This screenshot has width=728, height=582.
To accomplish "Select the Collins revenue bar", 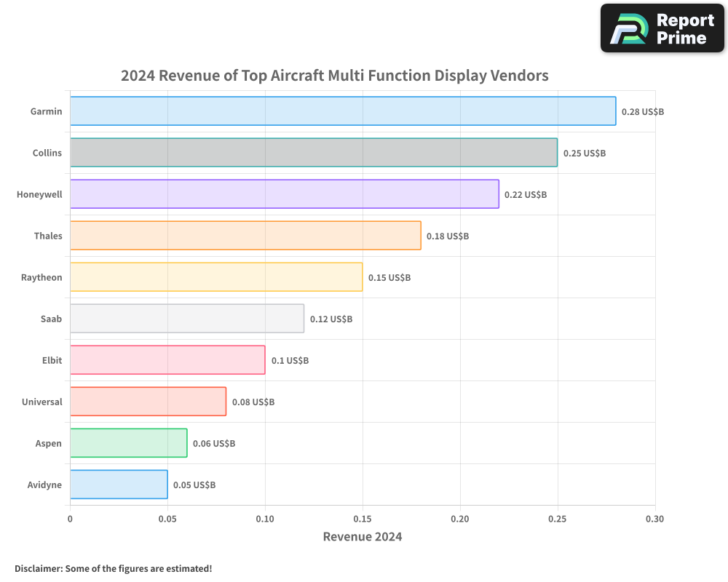I will [x=313, y=153].
